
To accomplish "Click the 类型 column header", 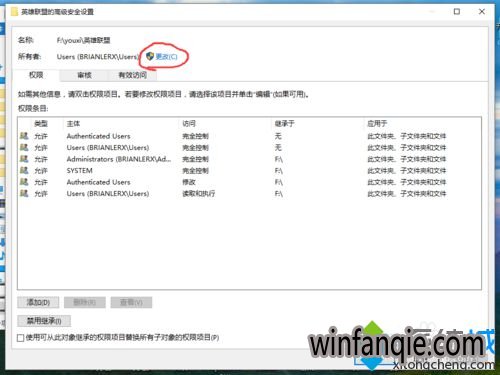I will (x=41, y=124).
